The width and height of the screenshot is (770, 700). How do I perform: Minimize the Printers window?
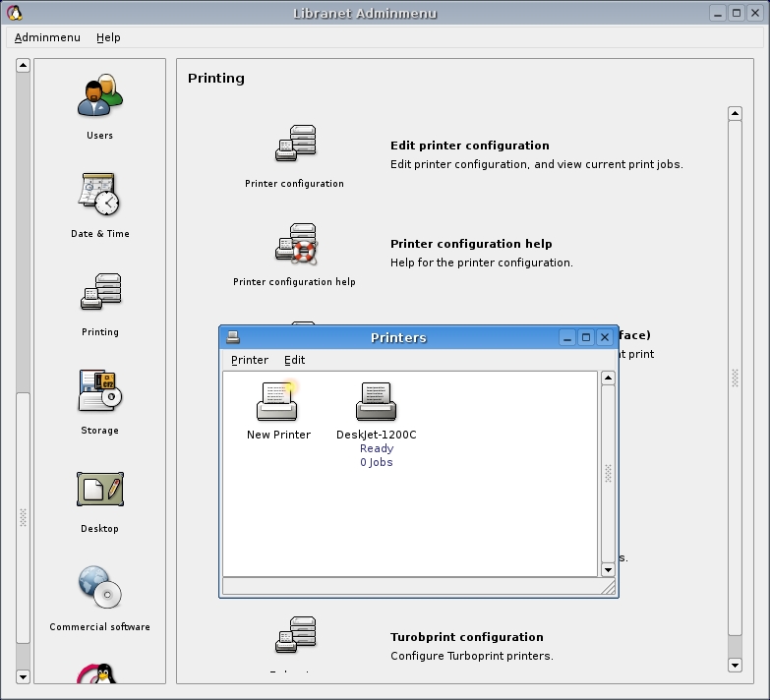567,337
